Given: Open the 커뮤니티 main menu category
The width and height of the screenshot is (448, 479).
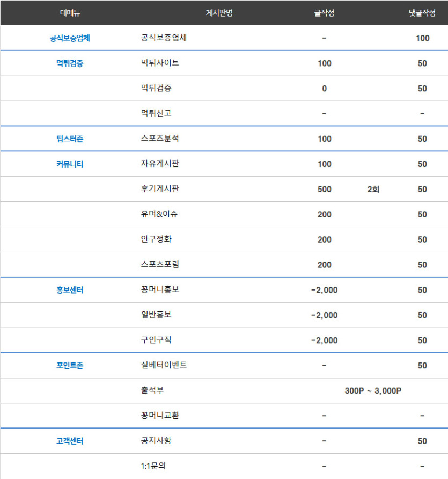Looking at the screenshot, I should pos(70,164).
